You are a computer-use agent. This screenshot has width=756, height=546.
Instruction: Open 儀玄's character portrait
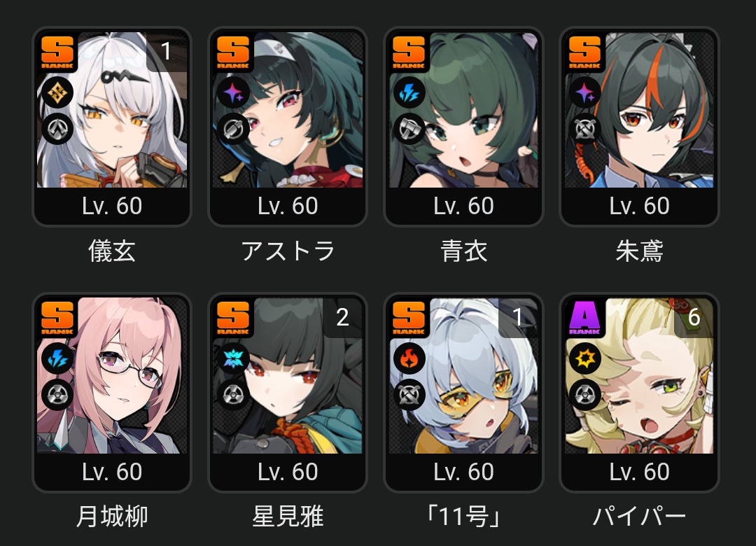(x=112, y=110)
